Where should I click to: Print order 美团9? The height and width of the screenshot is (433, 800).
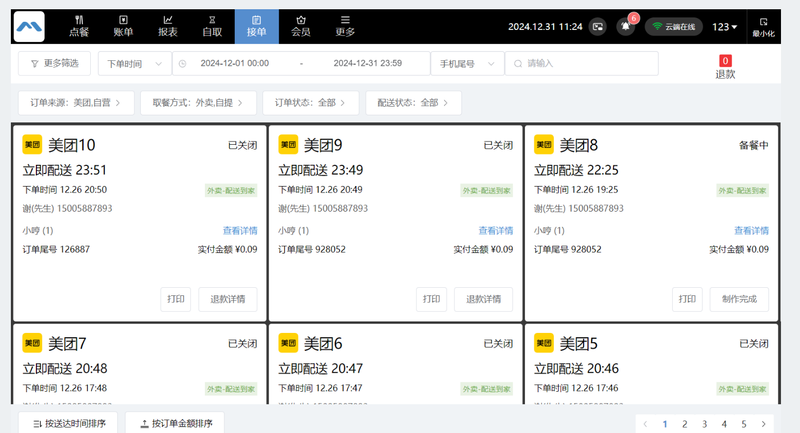431,299
